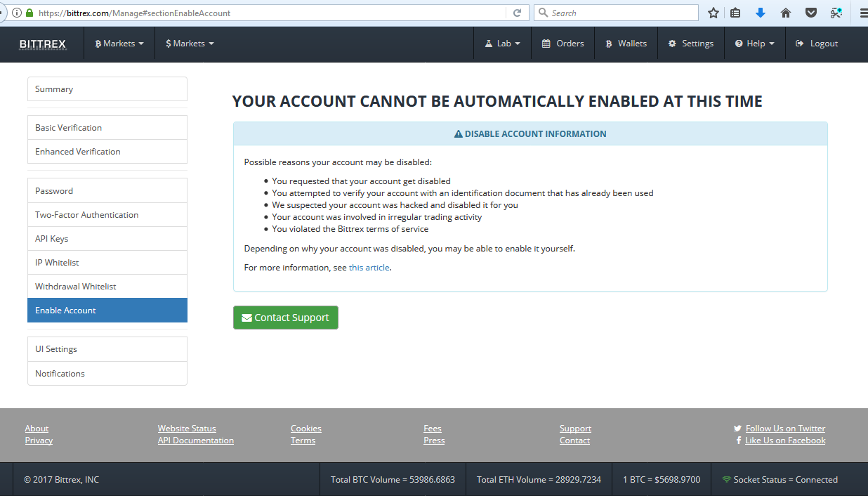Click the scissors extension icon in browser toolbar
The image size is (868, 496).
pyautogui.click(x=836, y=13)
